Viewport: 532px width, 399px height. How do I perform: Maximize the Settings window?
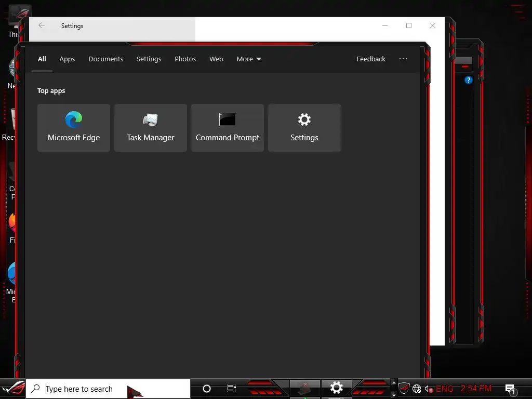[409, 25]
